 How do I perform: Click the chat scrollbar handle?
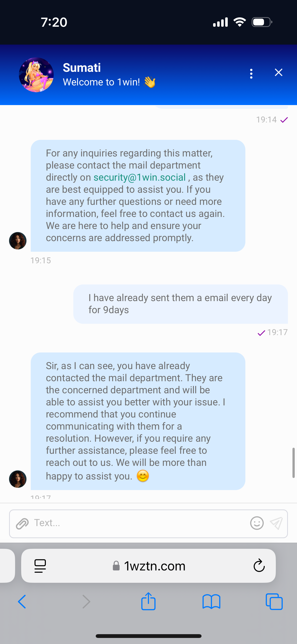tap(293, 463)
